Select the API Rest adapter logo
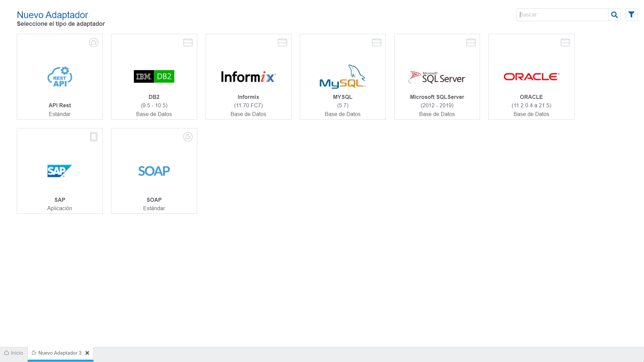 tap(60, 77)
